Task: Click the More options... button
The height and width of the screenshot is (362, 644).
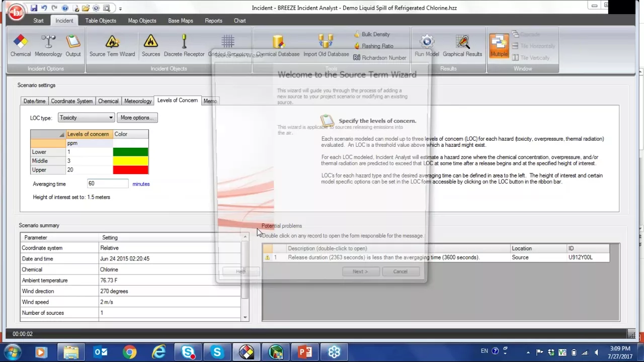Action: point(137,118)
